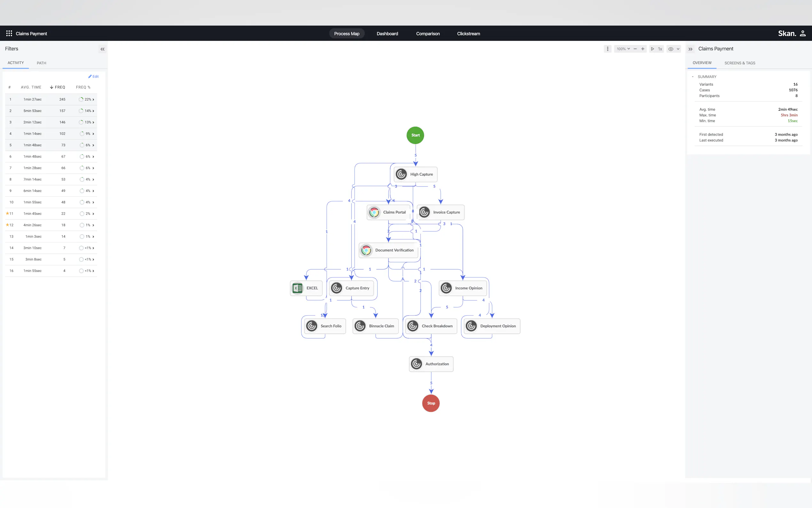Image resolution: width=812 pixels, height=508 pixels.
Task: Toggle the star on variant 11
Action: [7, 213]
